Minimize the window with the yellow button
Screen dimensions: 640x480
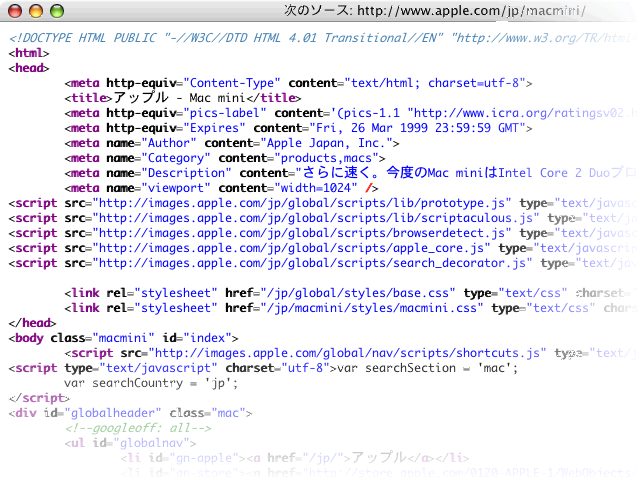36,11
